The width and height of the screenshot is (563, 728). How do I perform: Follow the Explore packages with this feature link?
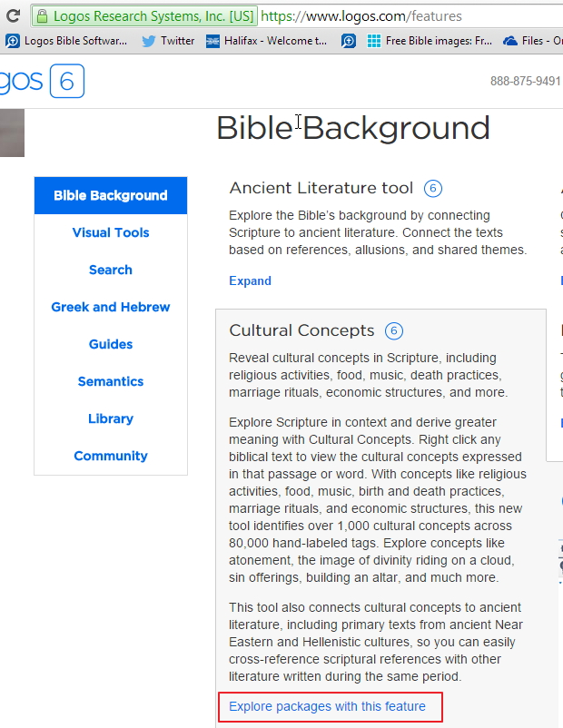pos(327,706)
